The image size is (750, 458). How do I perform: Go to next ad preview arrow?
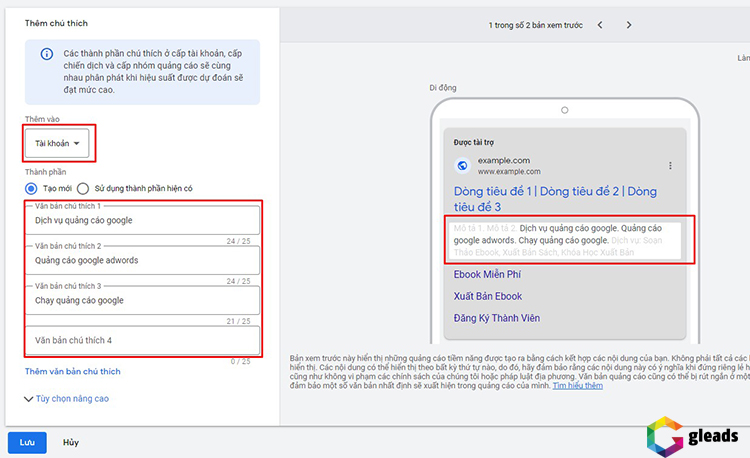point(628,24)
